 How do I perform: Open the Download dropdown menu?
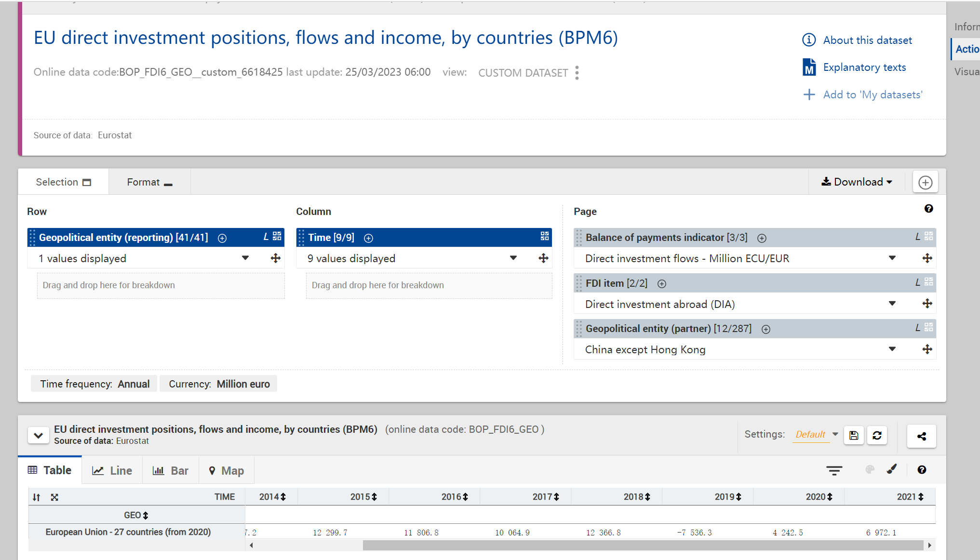pos(857,182)
